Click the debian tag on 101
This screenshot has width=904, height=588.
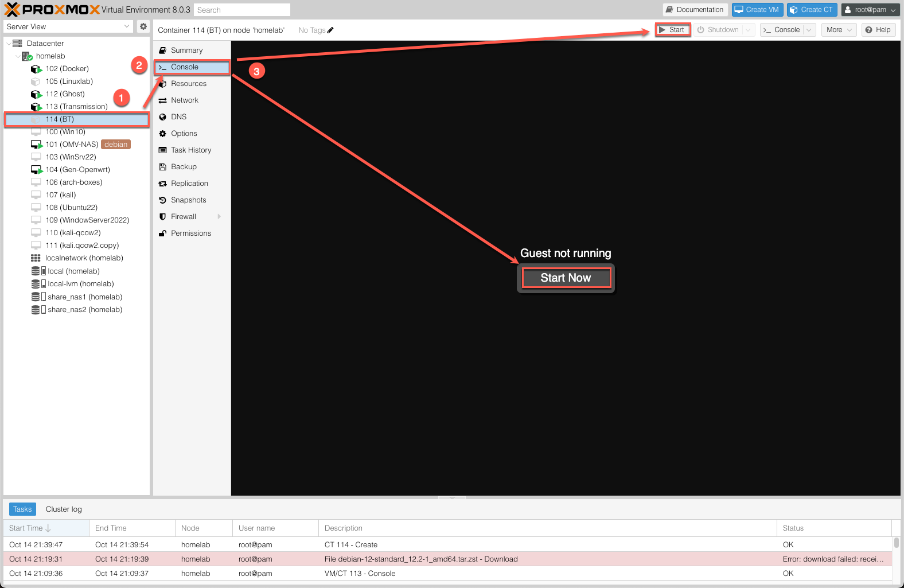116,145
